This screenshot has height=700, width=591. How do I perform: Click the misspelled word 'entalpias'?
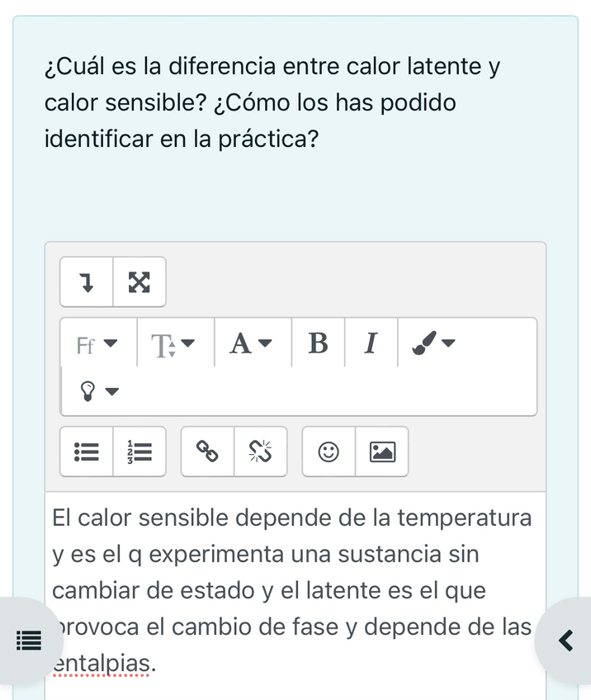click(102, 663)
